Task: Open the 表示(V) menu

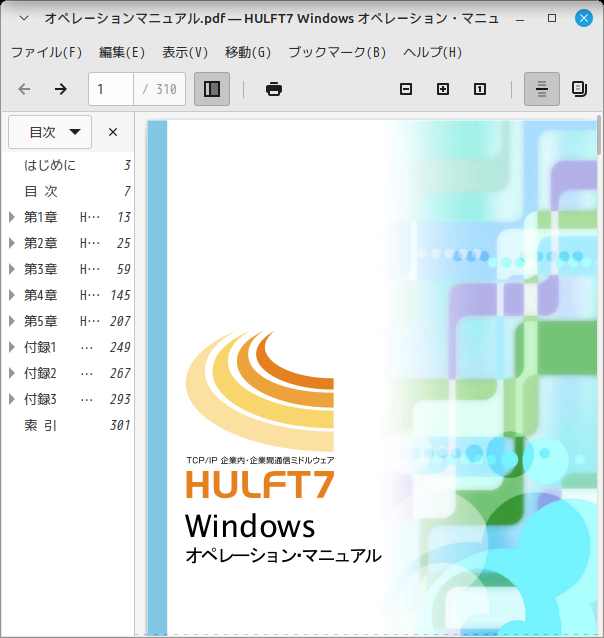Action: (185, 52)
